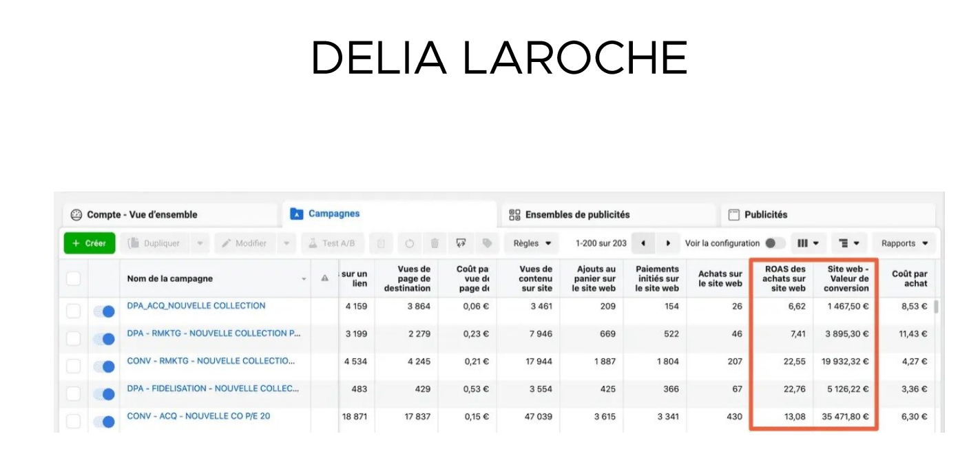This screenshot has width=980, height=463.
Task: Click the warning triangle column header
Action: (x=324, y=278)
